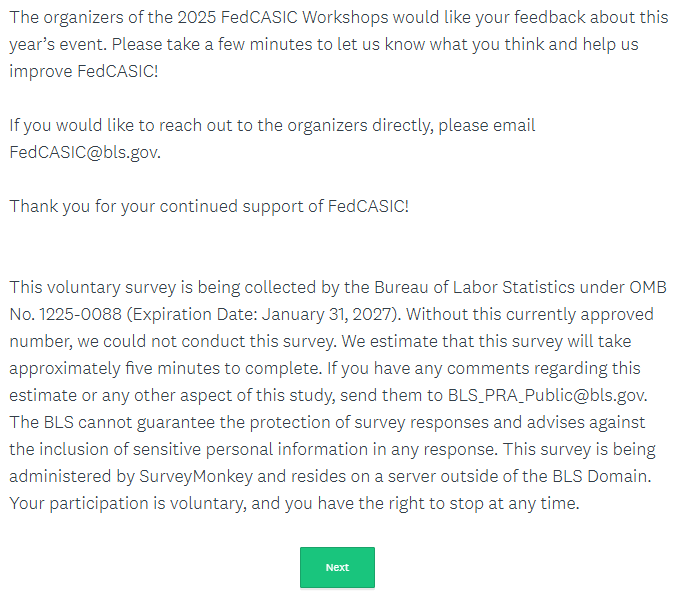The height and width of the screenshot is (611, 689).
Task: Click the green Next button
Action: coord(337,567)
